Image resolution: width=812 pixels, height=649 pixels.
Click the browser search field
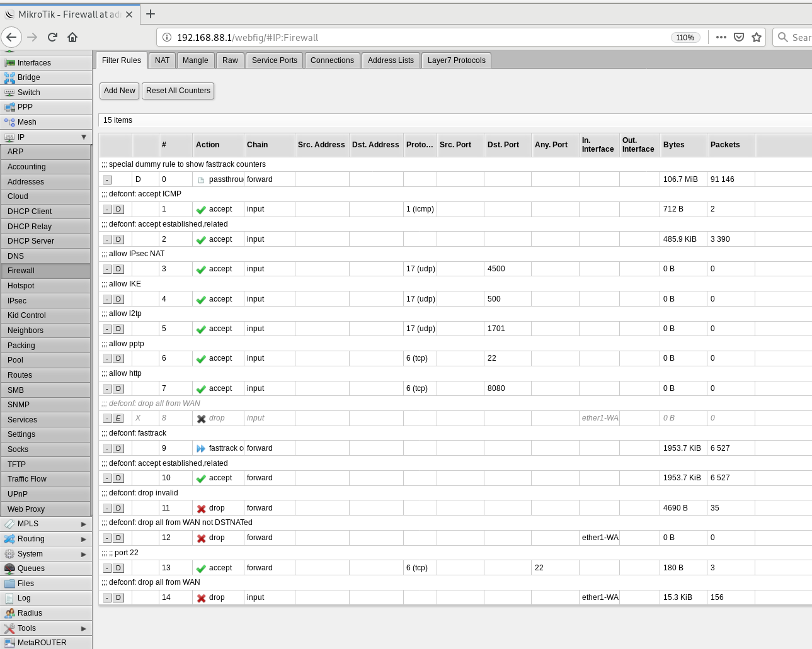point(792,37)
